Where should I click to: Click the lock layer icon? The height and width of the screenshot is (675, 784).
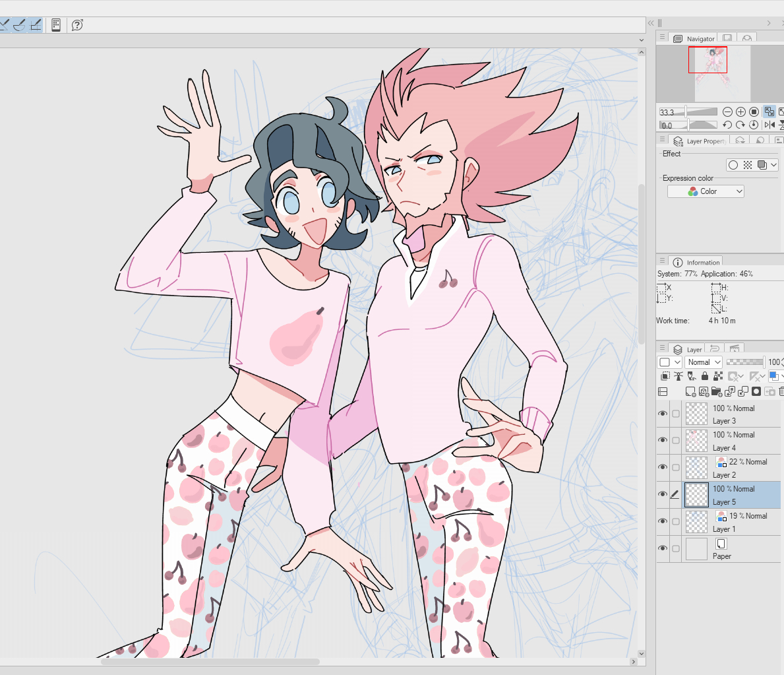[704, 376]
